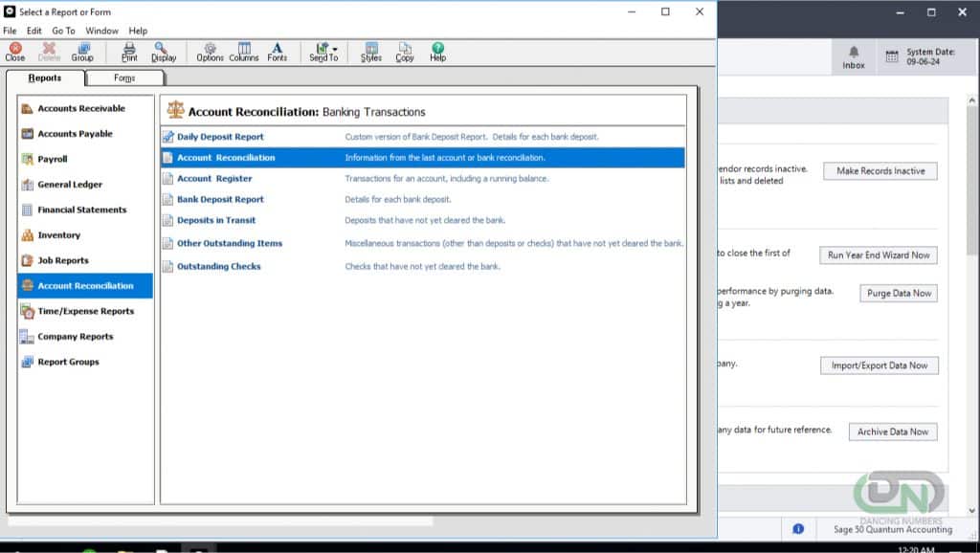Open the Help menu
The image size is (980, 553).
(x=138, y=31)
